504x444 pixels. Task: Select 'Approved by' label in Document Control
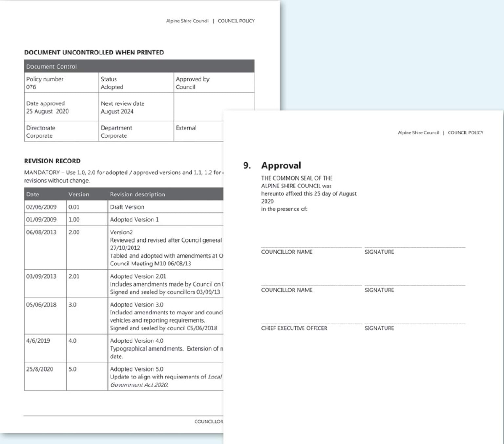pyautogui.click(x=193, y=79)
